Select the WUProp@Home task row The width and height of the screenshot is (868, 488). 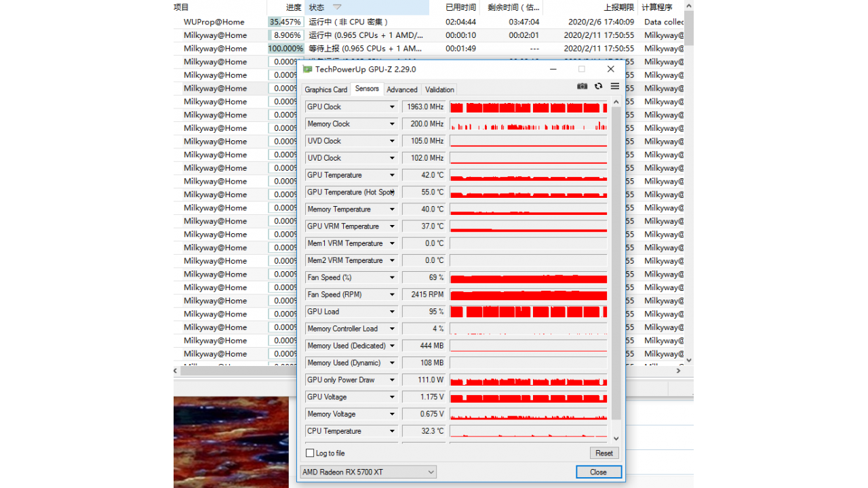(x=429, y=22)
